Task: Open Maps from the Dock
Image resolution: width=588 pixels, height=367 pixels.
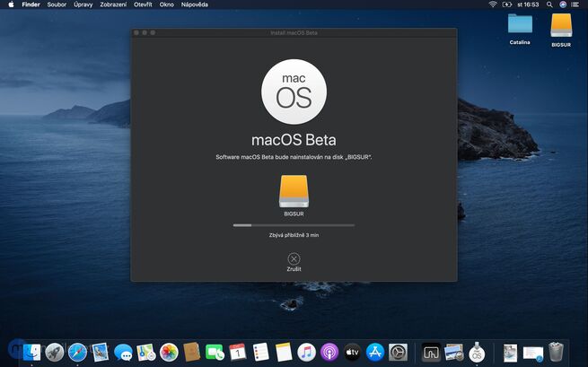Action: (x=145, y=353)
